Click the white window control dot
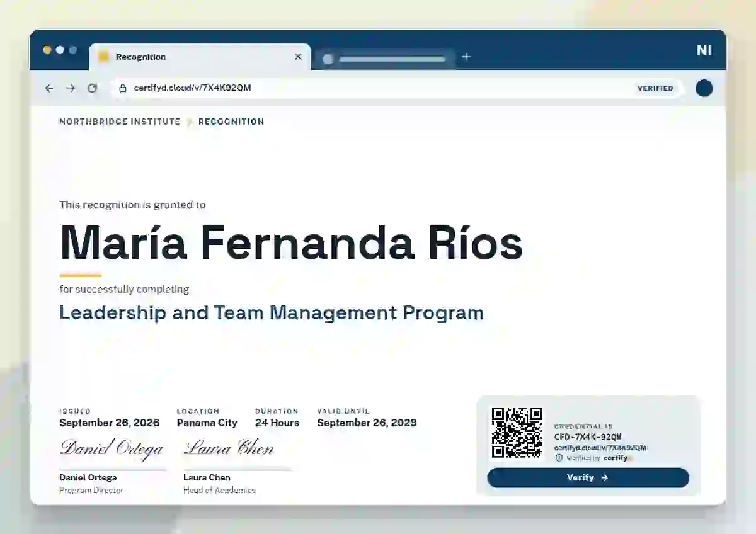Image resolution: width=756 pixels, height=534 pixels. point(60,50)
